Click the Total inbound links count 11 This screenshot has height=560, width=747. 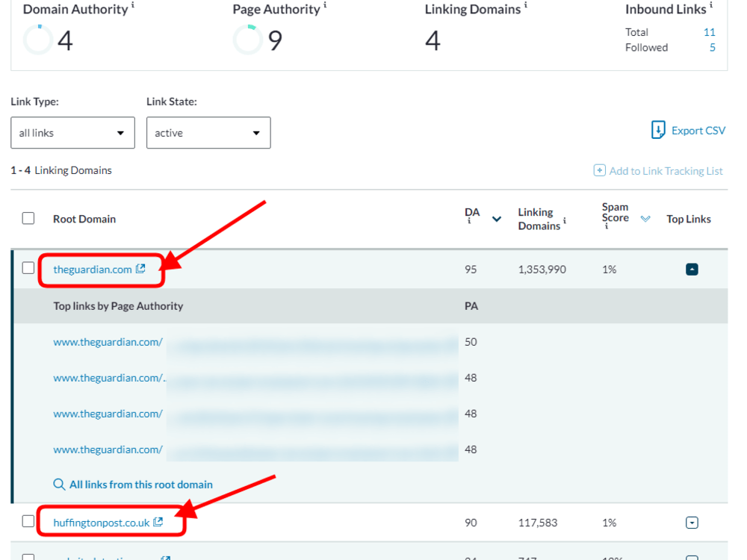pyautogui.click(x=710, y=32)
